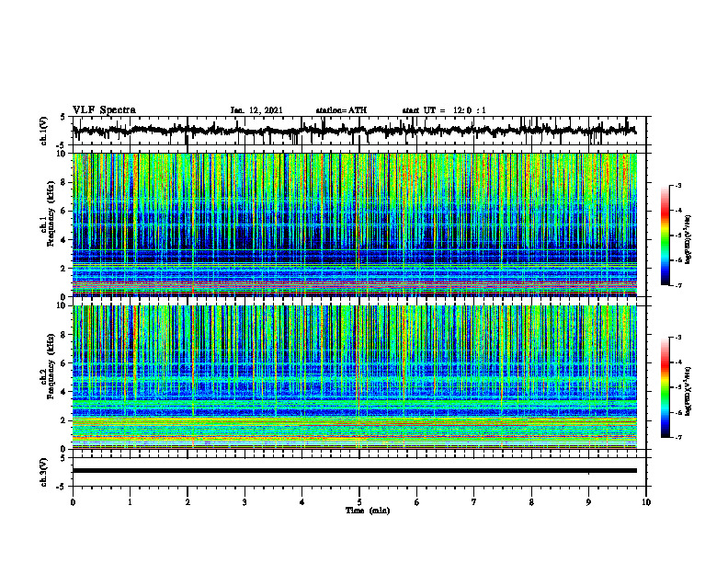Click the ch.2 spectrogram panel
The image size is (728, 563).
click(x=355, y=377)
